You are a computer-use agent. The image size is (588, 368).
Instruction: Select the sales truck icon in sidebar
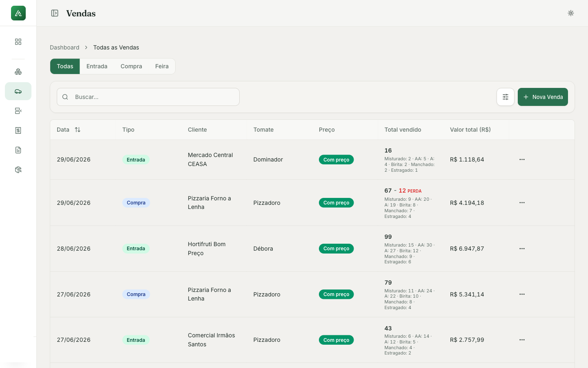pyautogui.click(x=18, y=91)
